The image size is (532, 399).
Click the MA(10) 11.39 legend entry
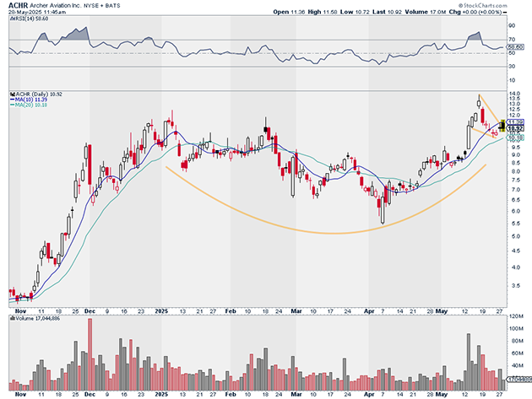[x=29, y=100]
